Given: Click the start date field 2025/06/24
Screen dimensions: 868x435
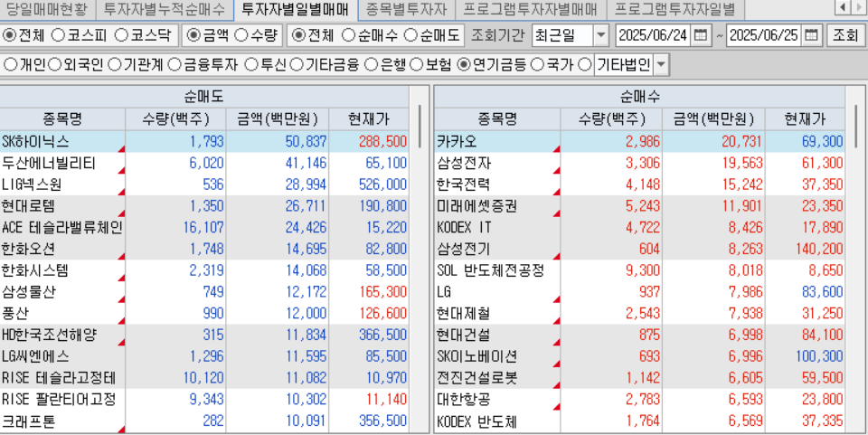Looking at the screenshot, I should pos(653,36).
